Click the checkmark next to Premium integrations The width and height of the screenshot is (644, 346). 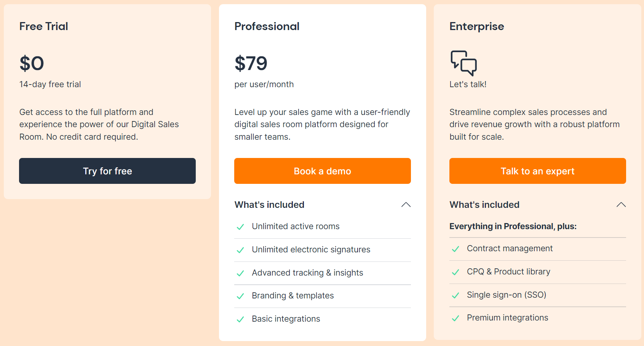[455, 318]
